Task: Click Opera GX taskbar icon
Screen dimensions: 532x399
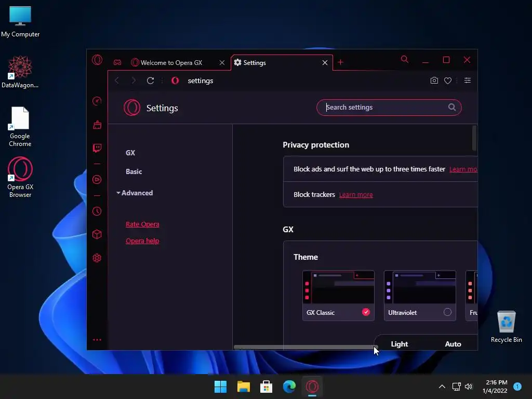Action: click(x=312, y=387)
